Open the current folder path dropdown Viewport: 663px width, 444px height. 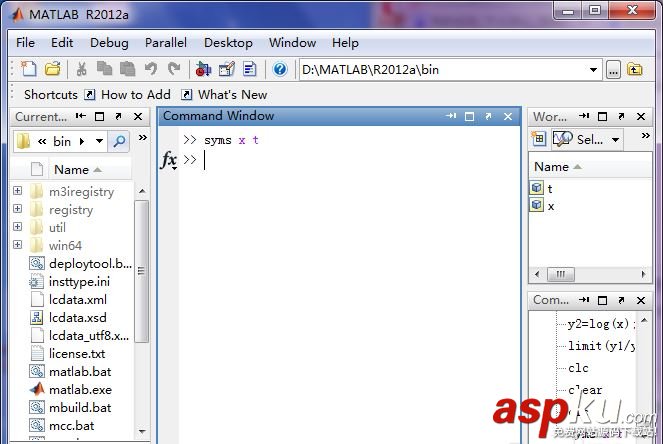pyautogui.click(x=593, y=70)
